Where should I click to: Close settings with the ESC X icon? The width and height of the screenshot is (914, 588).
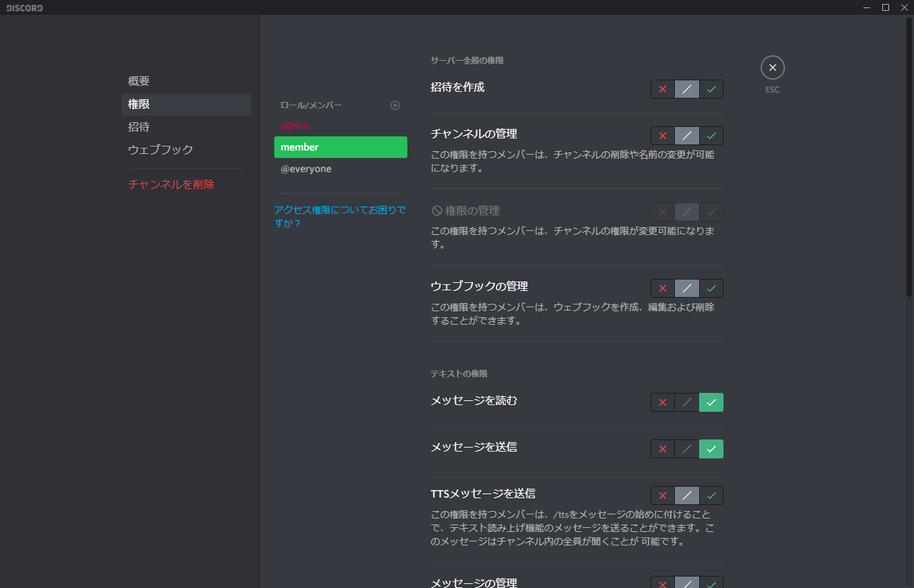773,68
